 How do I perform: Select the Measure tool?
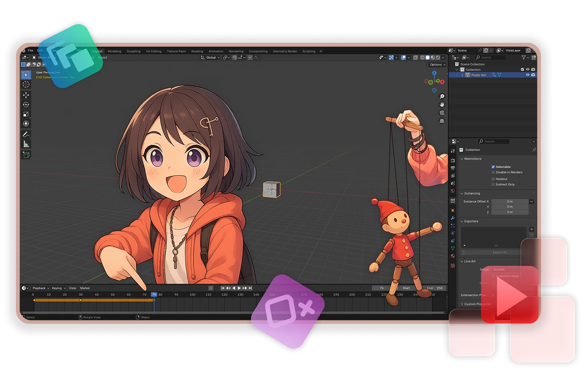click(x=26, y=144)
